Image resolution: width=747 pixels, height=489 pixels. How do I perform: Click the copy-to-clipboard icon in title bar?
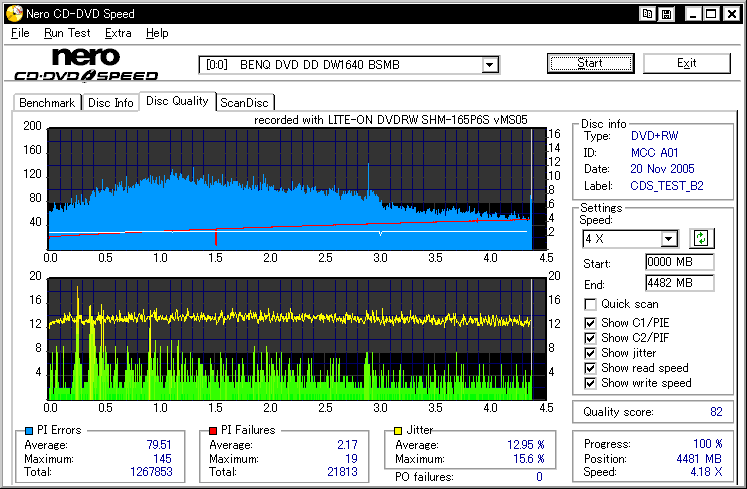[x=648, y=14]
